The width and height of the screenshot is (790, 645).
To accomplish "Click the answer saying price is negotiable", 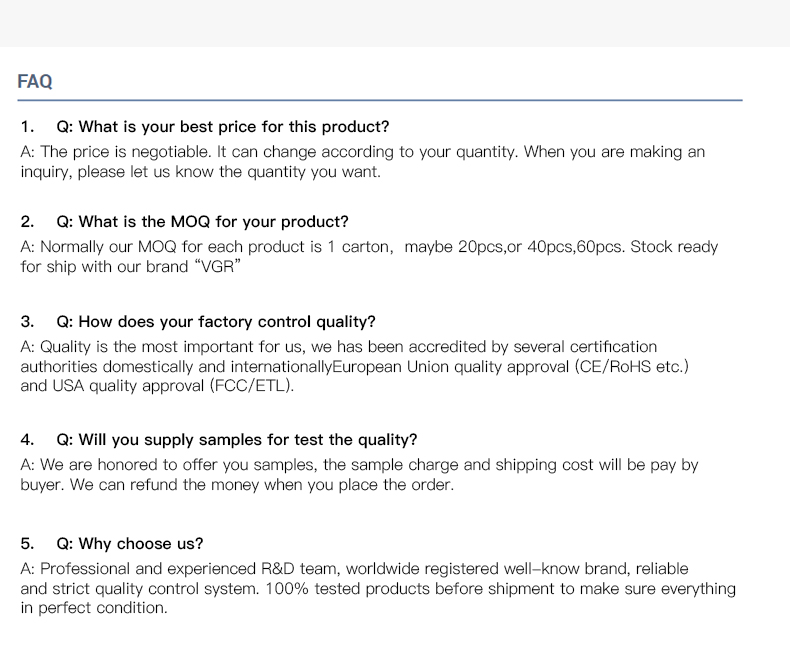I will pyautogui.click(x=362, y=152).
